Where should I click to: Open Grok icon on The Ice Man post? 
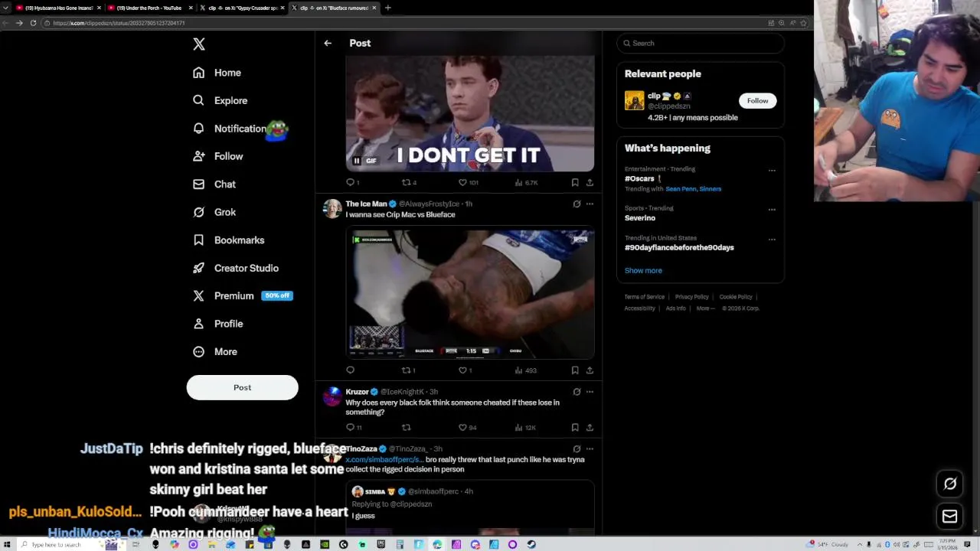point(577,204)
